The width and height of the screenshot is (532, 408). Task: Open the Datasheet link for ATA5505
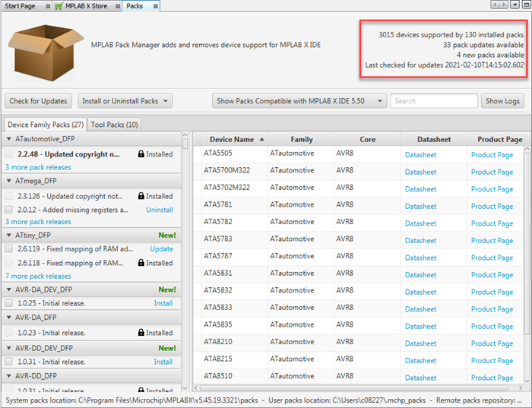coord(420,154)
